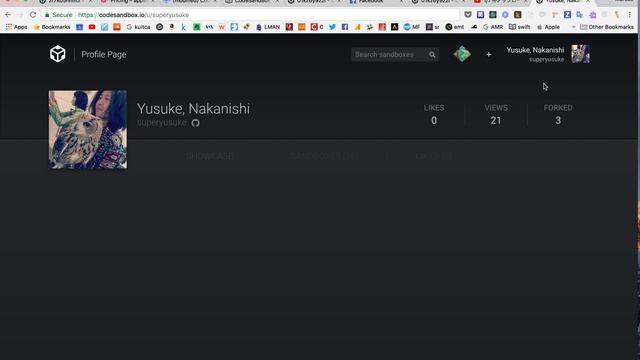Open the emt bookmark

(x=454, y=27)
